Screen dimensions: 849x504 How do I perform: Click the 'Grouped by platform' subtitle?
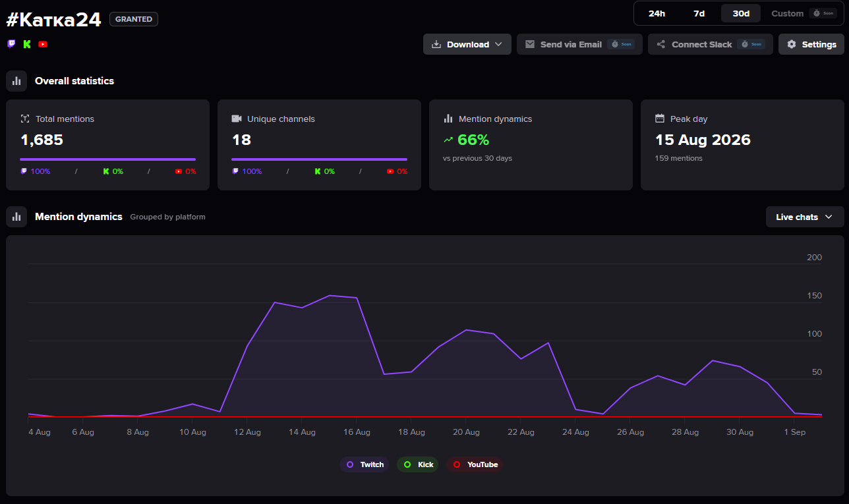(x=167, y=217)
